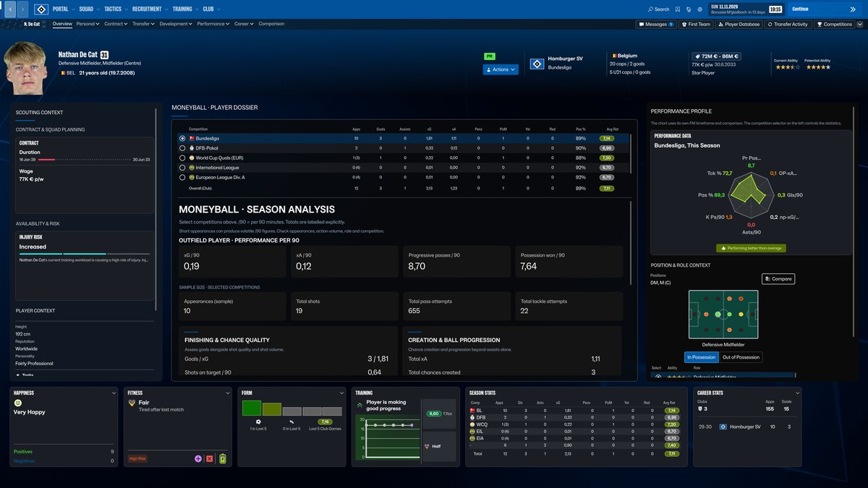
Task: Open the SQUAD menu dropdown
Action: click(88, 9)
